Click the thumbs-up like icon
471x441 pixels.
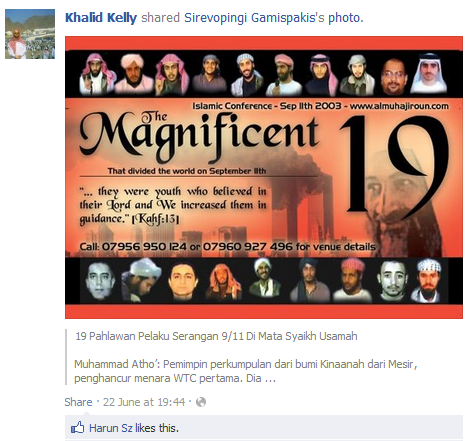[x=77, y=427]
